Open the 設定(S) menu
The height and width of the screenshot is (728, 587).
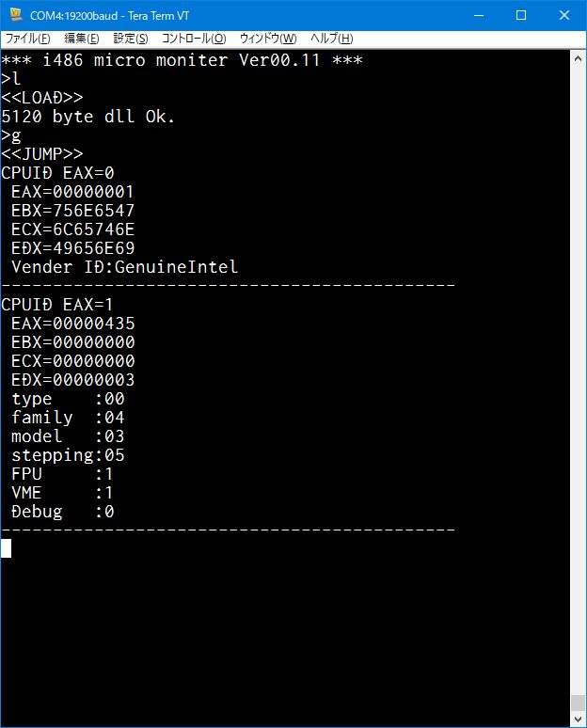pyautogui.click(x=131, y=39)
